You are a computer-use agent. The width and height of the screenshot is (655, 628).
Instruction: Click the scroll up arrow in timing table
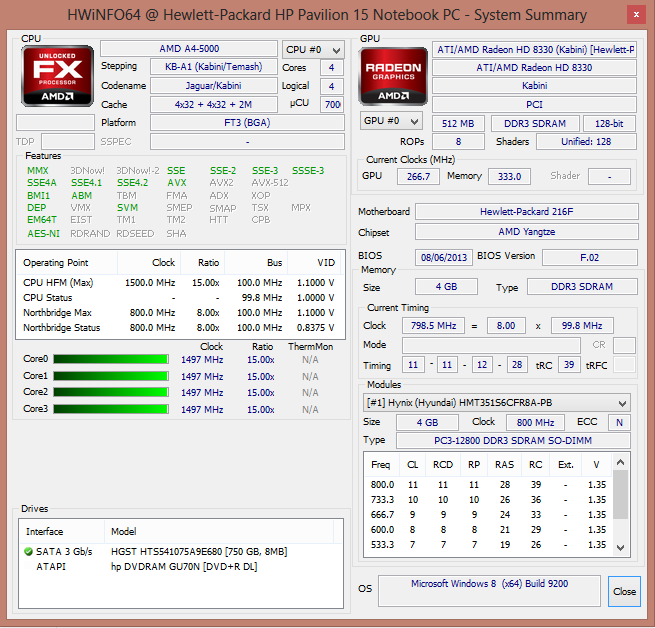click(x=620, y=462)
